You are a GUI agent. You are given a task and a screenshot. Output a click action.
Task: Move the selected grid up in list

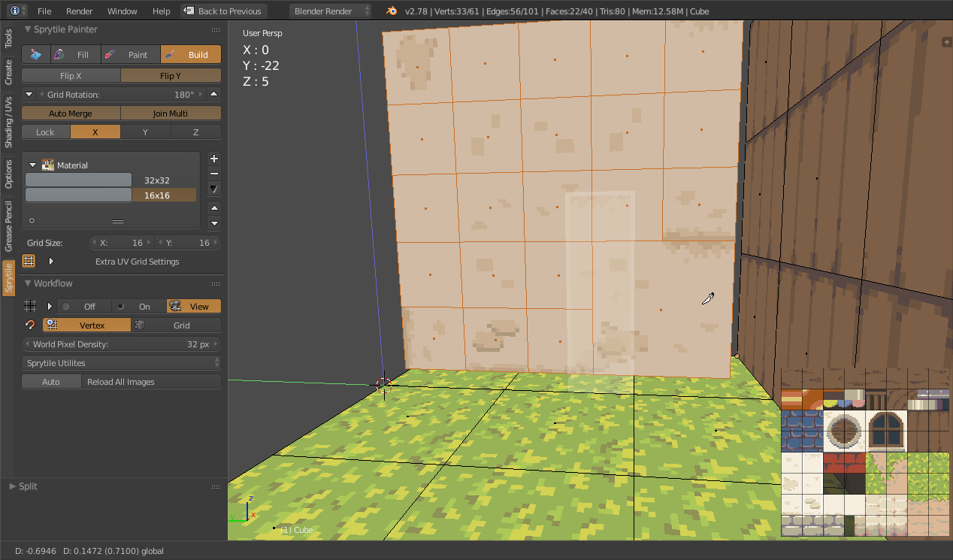pos(214,208)
